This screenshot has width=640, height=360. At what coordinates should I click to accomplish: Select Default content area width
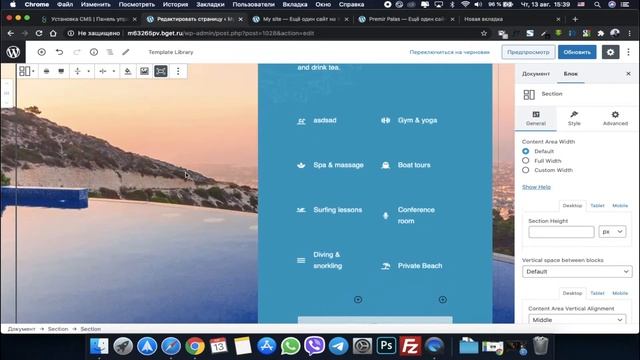tap(526, 151)
